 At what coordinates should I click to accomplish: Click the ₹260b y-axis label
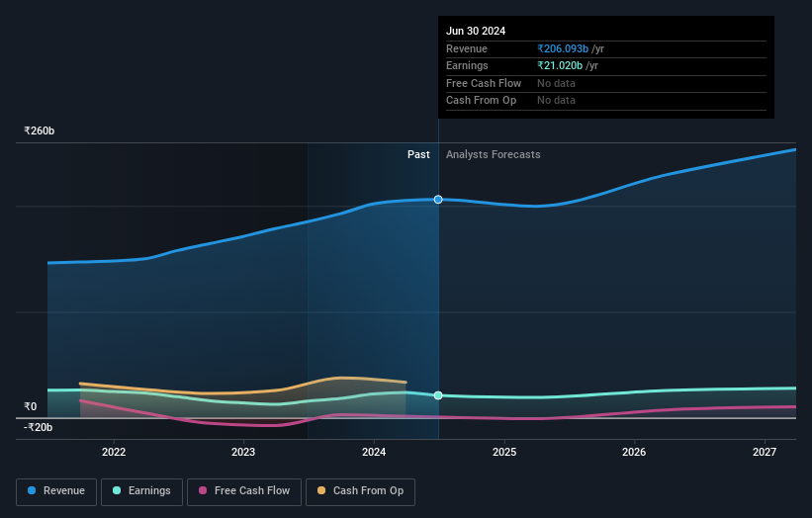tap(39, 130)
